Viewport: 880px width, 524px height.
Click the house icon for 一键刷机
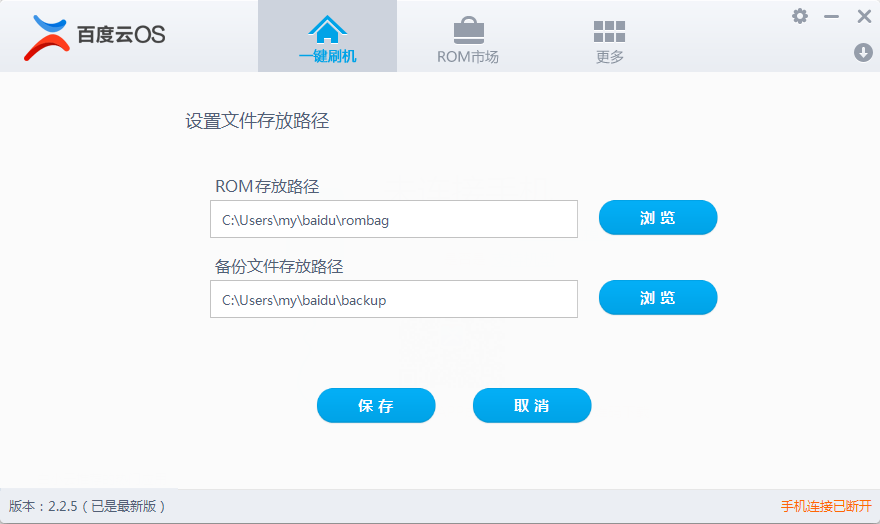coord(327,27)
